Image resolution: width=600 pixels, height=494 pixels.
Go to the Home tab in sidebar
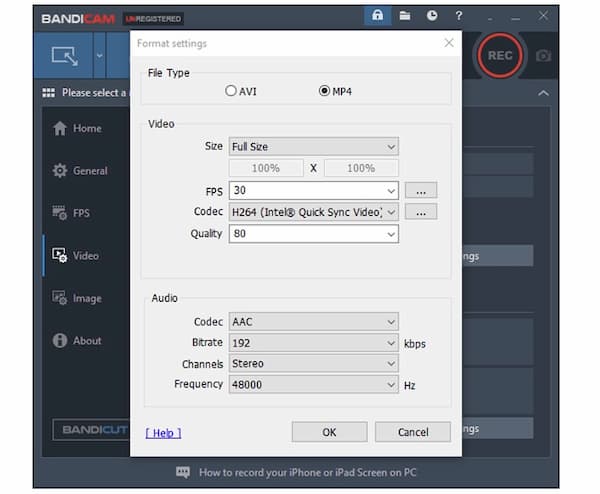point(77,128)
